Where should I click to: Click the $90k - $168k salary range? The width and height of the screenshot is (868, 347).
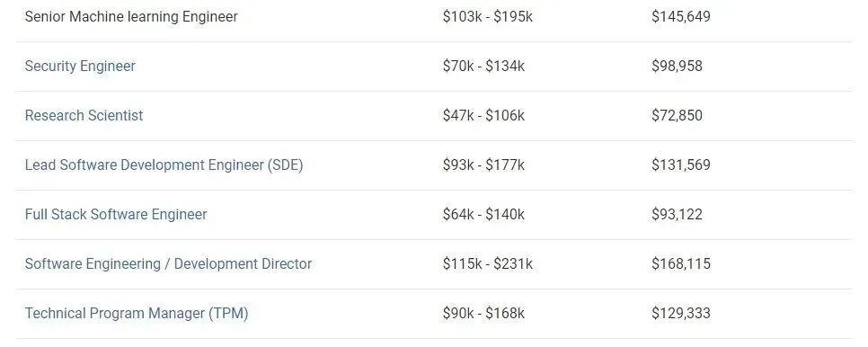(x=483, y=313)
